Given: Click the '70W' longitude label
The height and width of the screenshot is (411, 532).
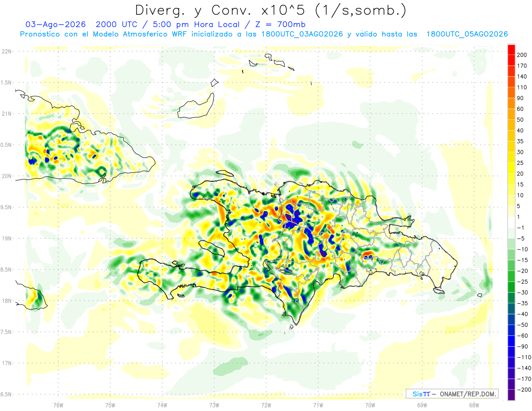Looking at the screenshot, I should (x=370, y=404).
